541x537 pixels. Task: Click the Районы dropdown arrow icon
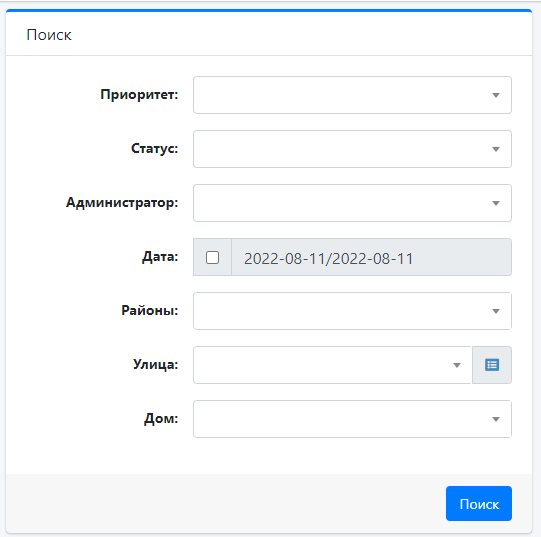click(x=496, y=311)
